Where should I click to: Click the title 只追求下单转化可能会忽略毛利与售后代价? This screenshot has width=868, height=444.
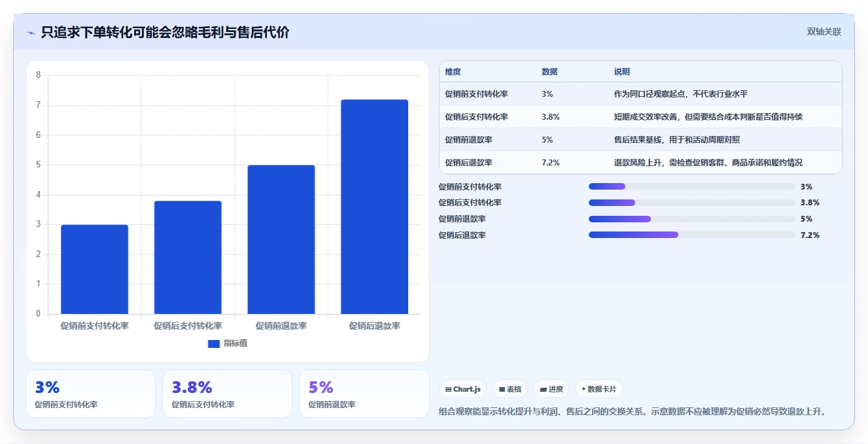point(165,33)
